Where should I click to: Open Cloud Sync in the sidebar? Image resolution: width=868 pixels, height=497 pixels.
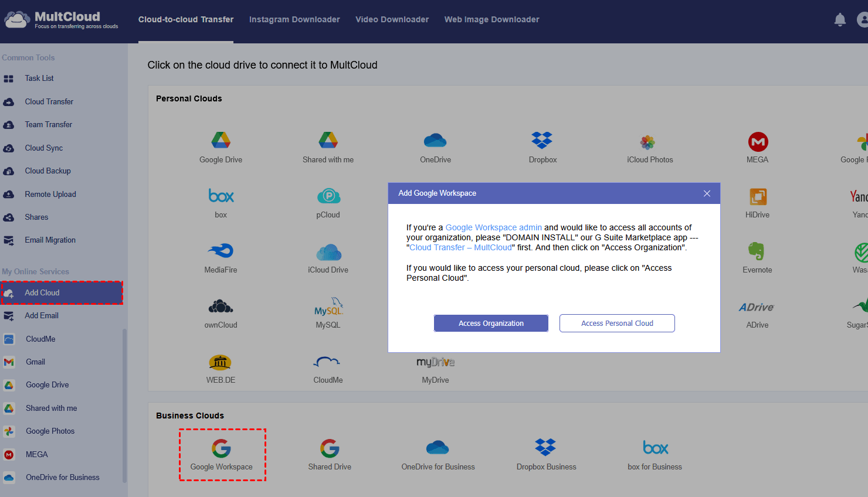pos(43,148)
